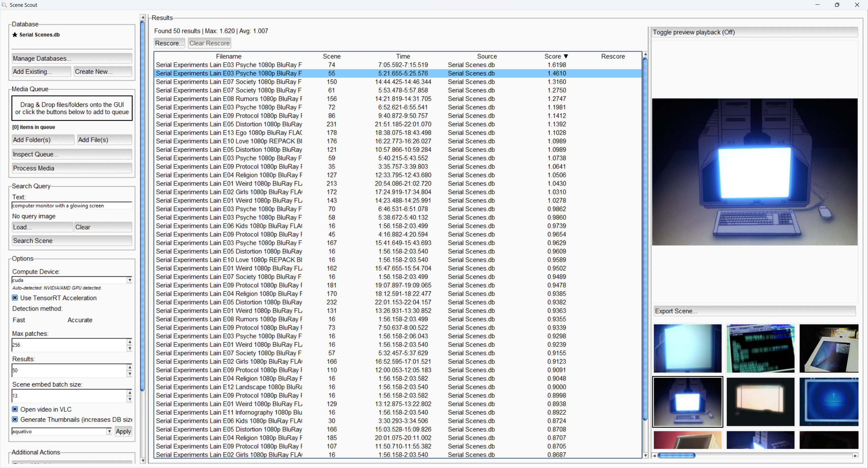Sort results by the Scene column header
The width and height of the screenshot is (868, 468).
(x=332, y=56)
